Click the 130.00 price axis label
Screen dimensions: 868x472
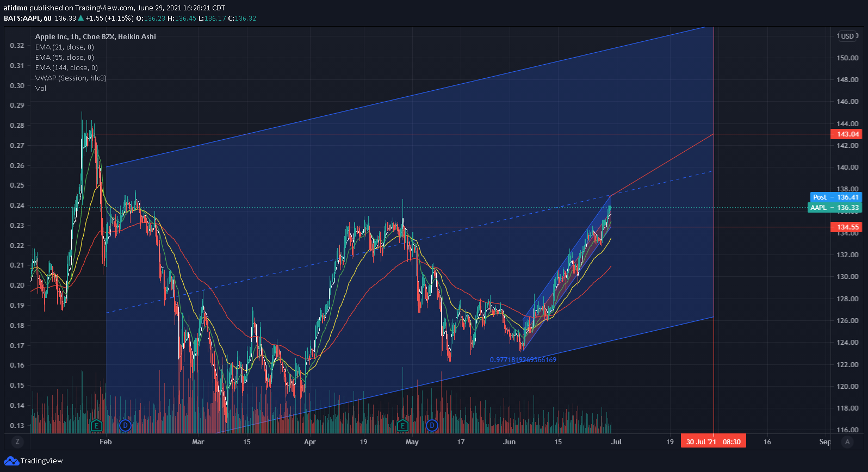(x=848, y=276)
